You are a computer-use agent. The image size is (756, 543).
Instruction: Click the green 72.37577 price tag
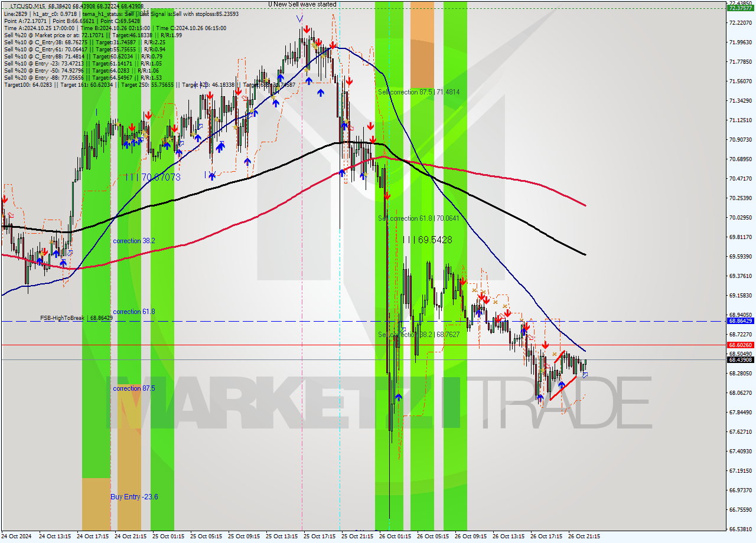coord(740,8)
